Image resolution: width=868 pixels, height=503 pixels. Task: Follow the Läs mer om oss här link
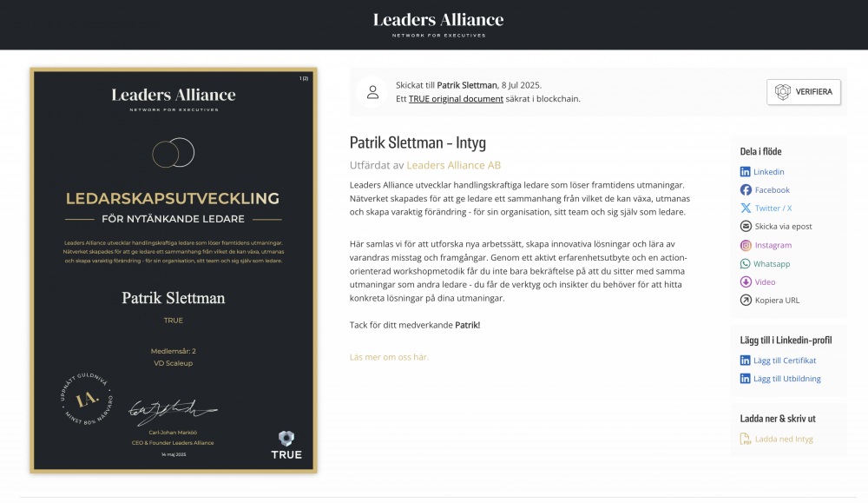click(x=389, y=357)
